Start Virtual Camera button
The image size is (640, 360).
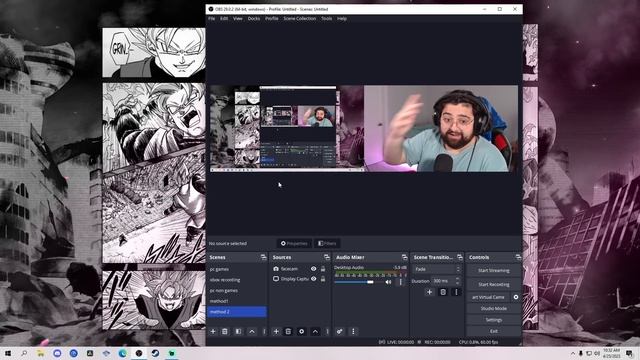coord(488,297)
